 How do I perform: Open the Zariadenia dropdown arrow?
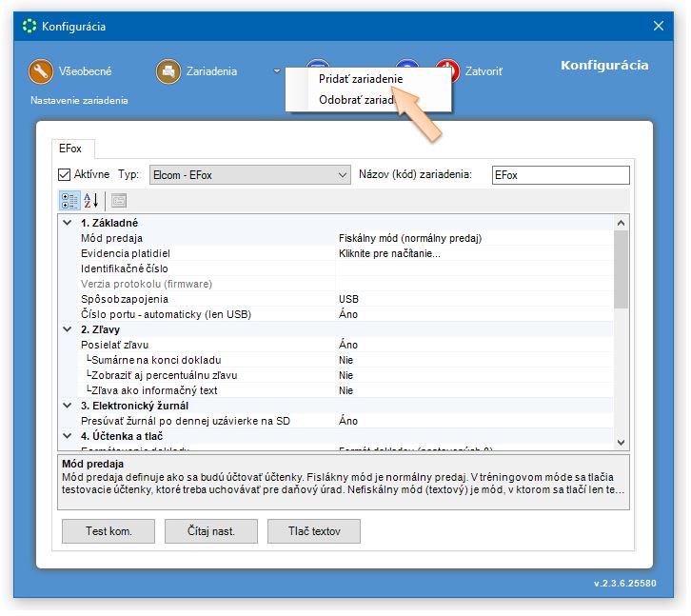276,71
